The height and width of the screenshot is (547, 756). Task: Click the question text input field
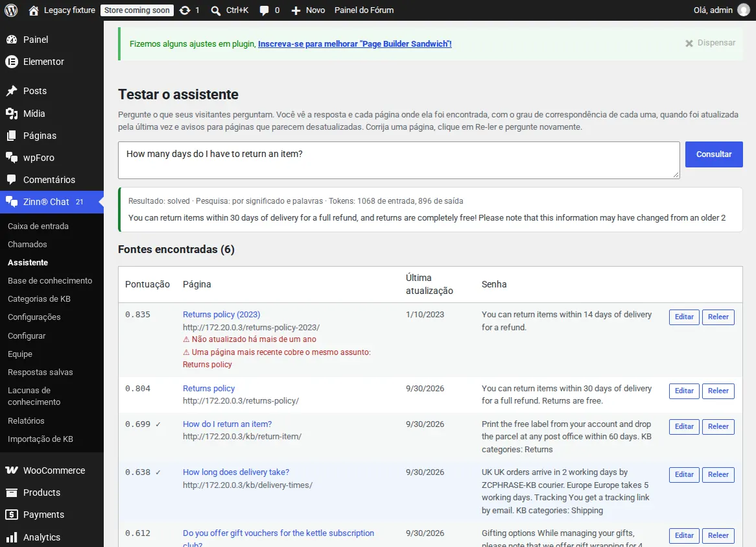click(399, 160)
